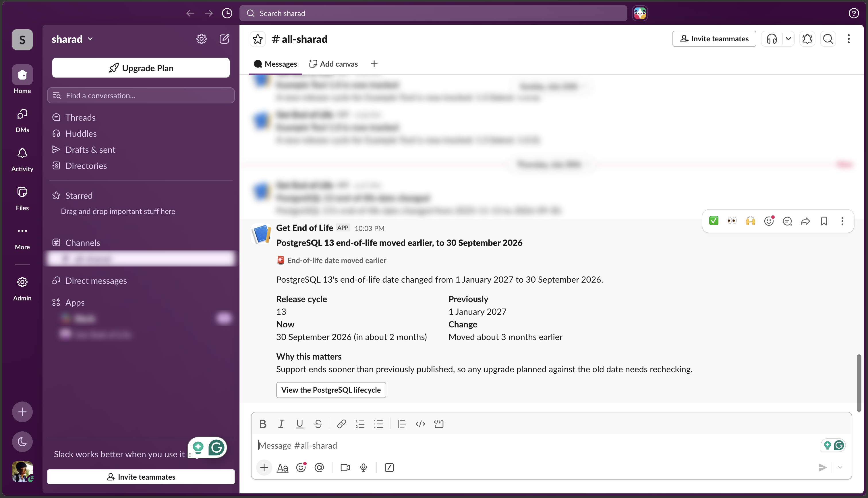
Task: Start a huddle with the headphones icon
Action: coord(771,39)
